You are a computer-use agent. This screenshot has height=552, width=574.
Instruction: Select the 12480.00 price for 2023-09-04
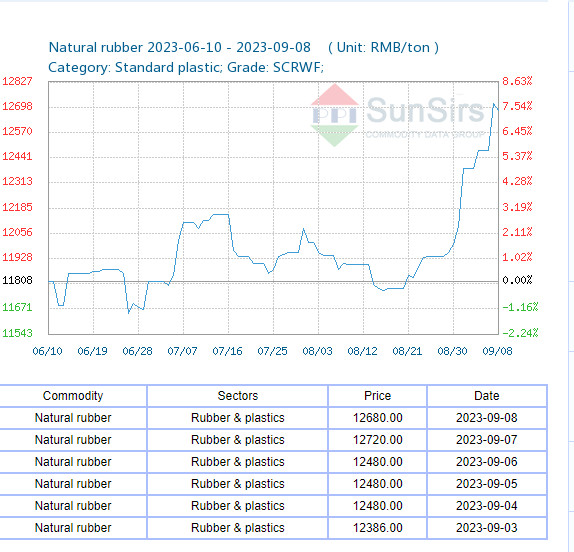(377, 506)
